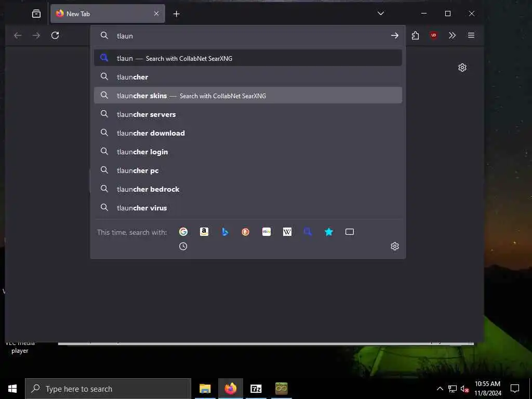Select the tlauncher skins suggestion
This screenshot has height=399, width=532.
(248, 96)
